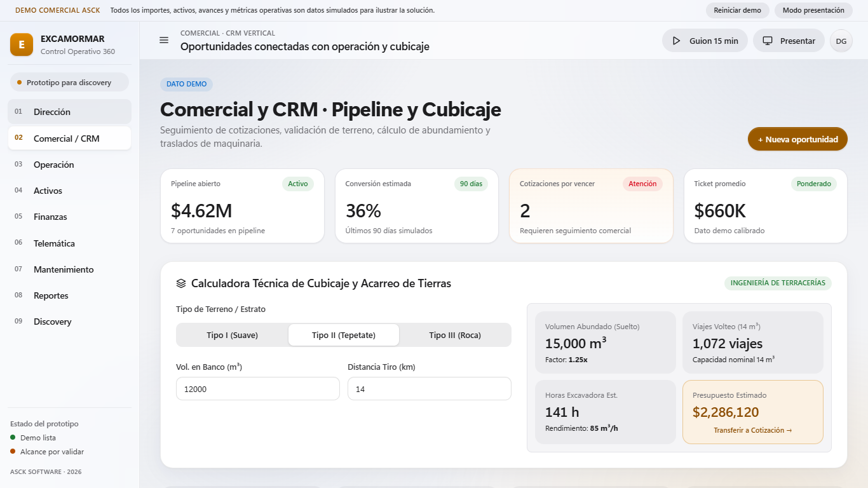Click the Alcance por validar status text
This screenshot has height=488, width=868.
point(52,452)
